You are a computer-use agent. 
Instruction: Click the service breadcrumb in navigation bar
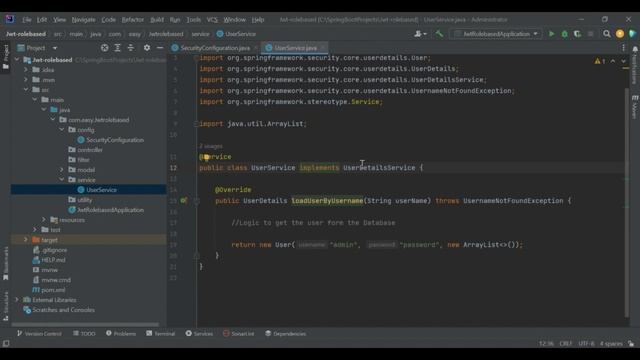(x=200, y=34)
